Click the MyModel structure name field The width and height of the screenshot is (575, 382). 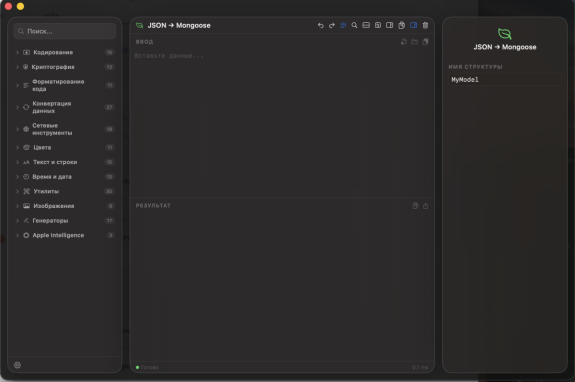click(x=505, y=80)
